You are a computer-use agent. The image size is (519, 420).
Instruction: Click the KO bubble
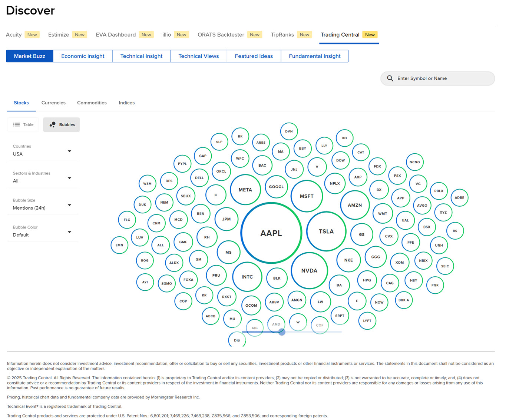coord(344,138)
